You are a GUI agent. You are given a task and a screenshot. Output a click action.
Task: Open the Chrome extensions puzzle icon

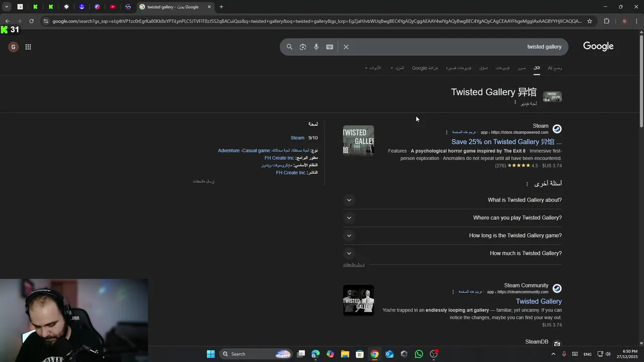pos(606,21)
